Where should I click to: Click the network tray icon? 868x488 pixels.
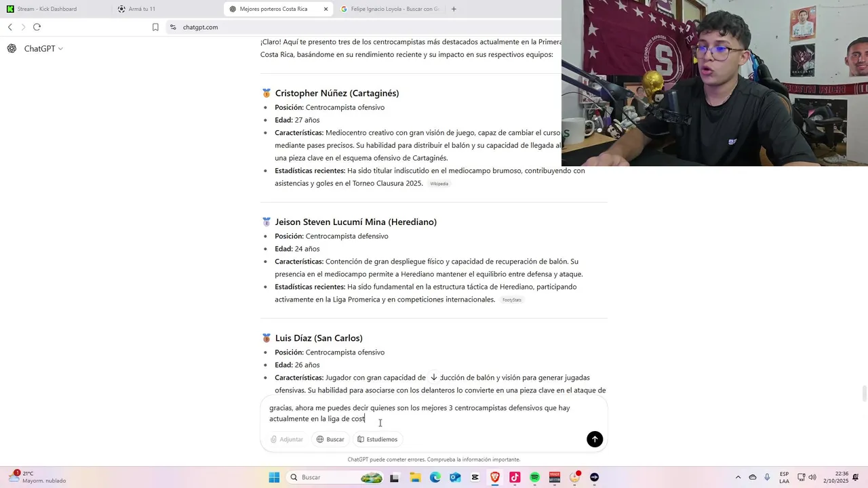(x=801, y=477)
